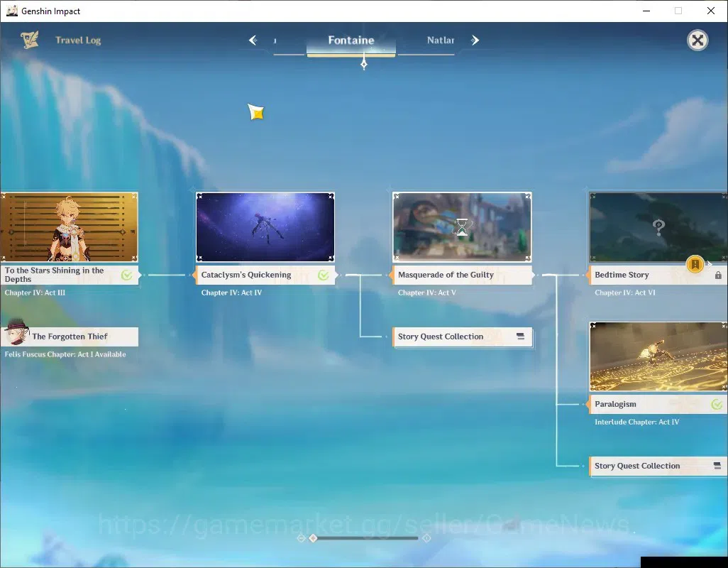The image size is (728, 568).
Task: Expand Story Quest Collection under Masquerade of the Guilty
Action: (462, 337)
